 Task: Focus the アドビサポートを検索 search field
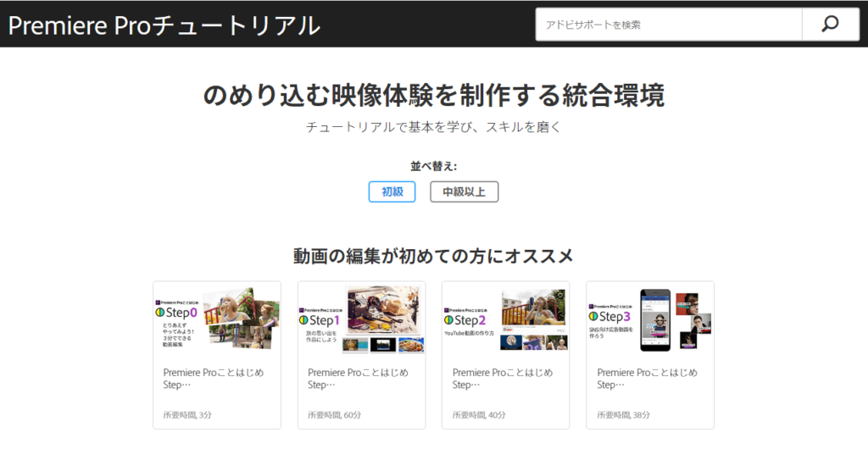[x=668, y=25]
